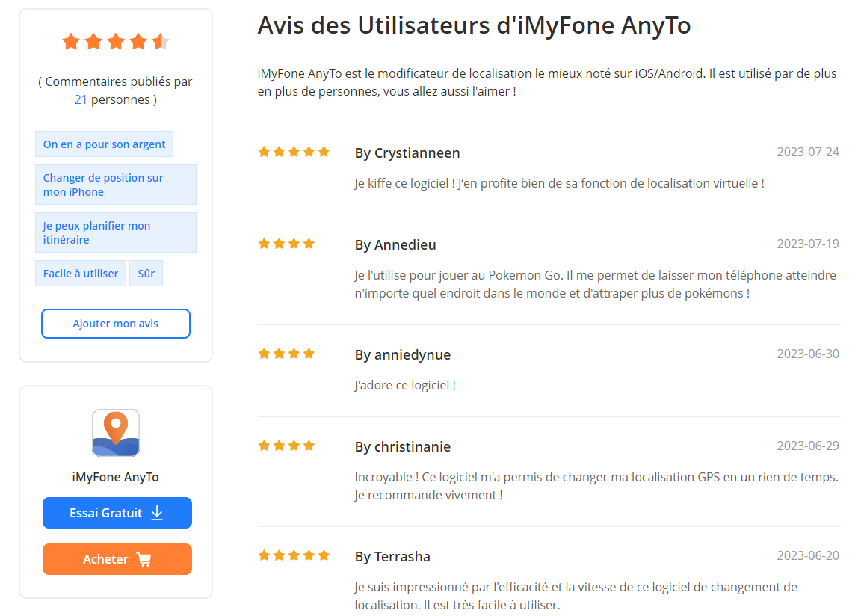Click the download icon on Essai Gratuit
Viewport: 864px width, 616px height.
pyautogui.click(x=157, y=513)
